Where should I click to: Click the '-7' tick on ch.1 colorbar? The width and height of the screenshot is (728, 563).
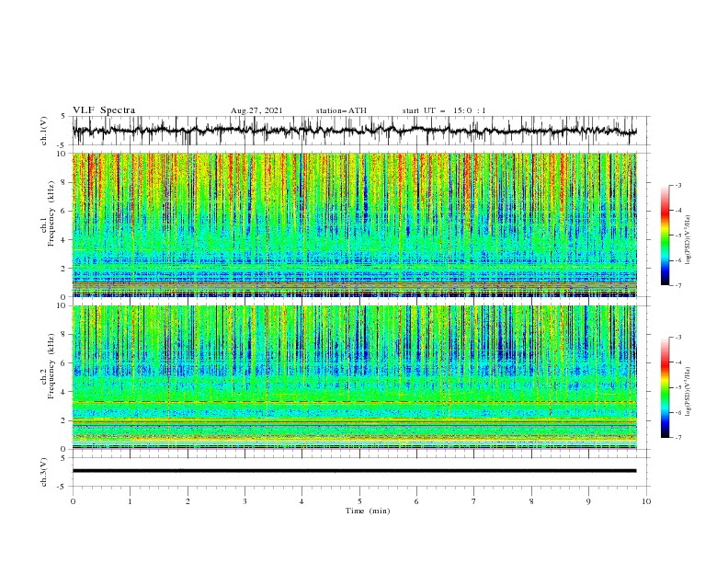(x=678, y=285)
